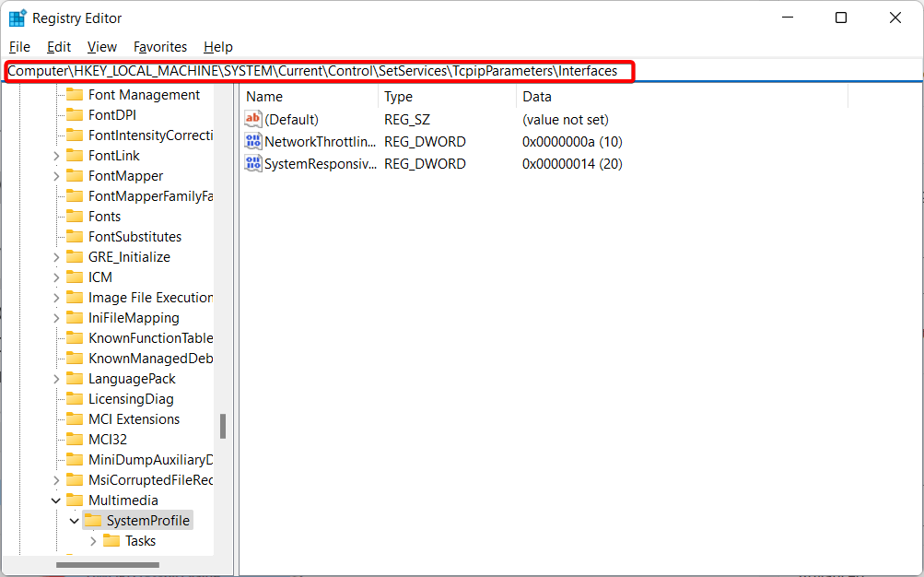Screen dimensions: 924x577
Task: Expand the FontLink tree node
Action: click(55, 155)
